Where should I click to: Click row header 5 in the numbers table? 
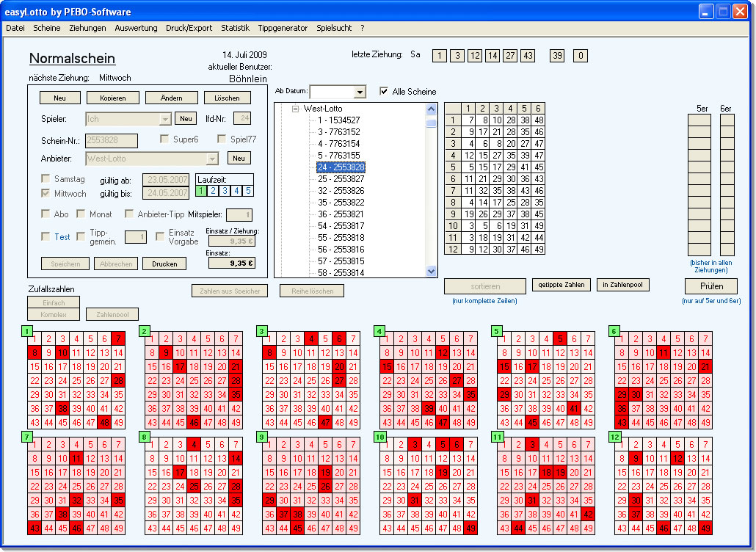tap(453, 167)
